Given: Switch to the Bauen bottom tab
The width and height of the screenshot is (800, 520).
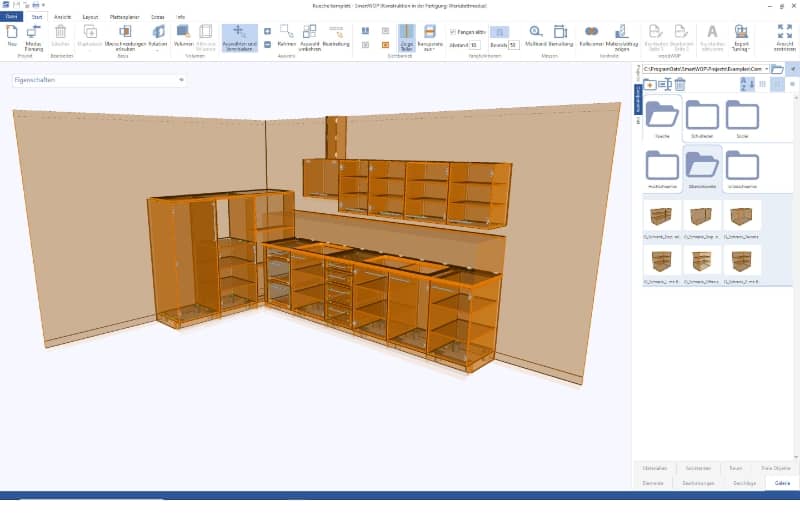Looking at the screenshot, I should point(735,468).
